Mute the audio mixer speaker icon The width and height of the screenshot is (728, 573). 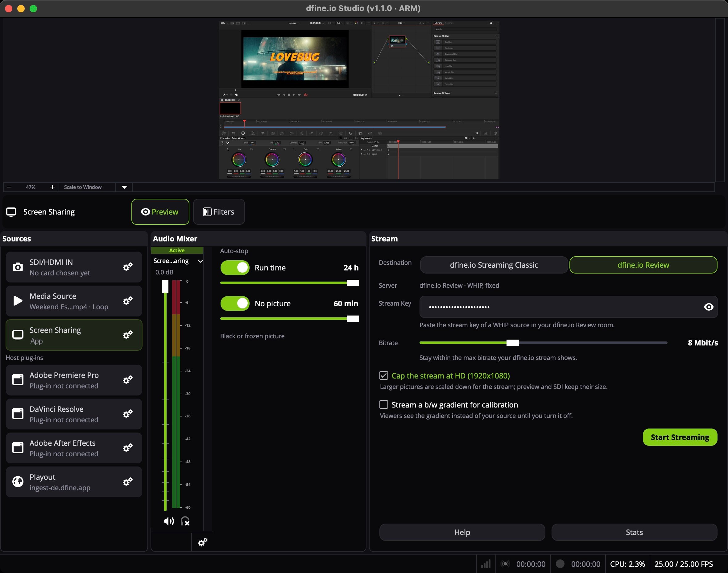[x=169, y=521]
